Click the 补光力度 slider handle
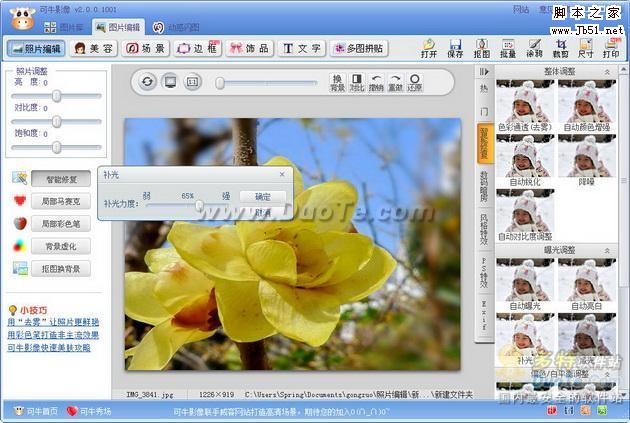630x423 pixels. coord(199,205)
